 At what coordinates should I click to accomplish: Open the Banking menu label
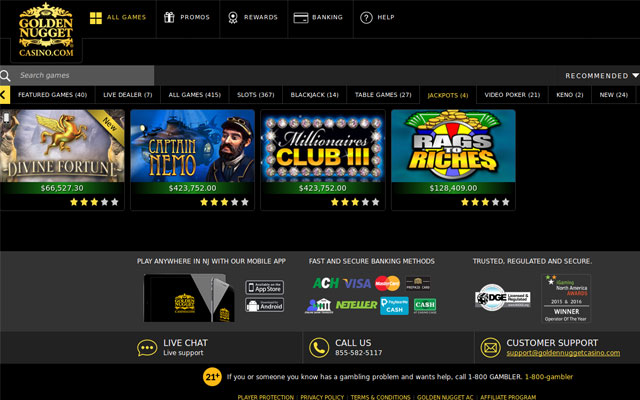pos(327,17)
